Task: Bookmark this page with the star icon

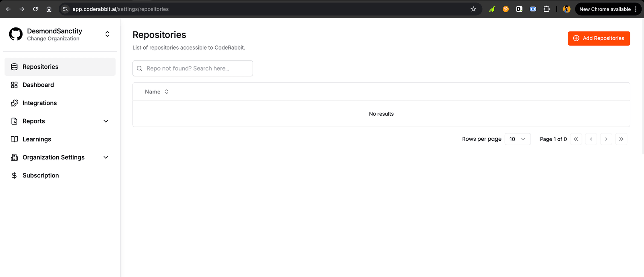Action: (x=473, y=9)
